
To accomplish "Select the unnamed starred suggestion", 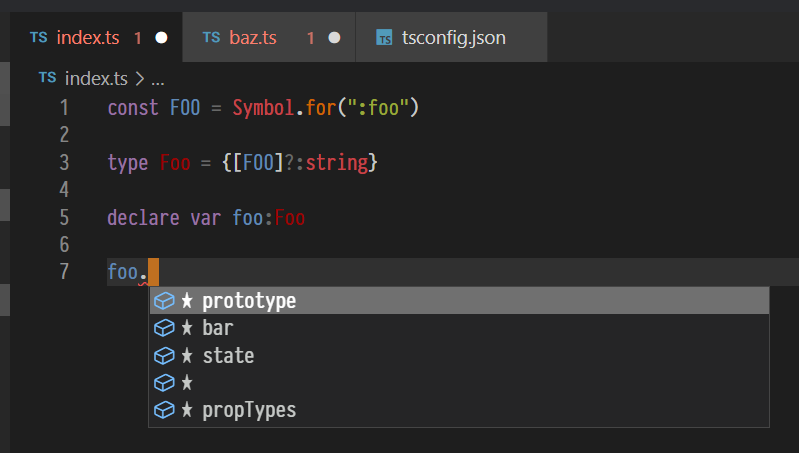I will [459, 382].
